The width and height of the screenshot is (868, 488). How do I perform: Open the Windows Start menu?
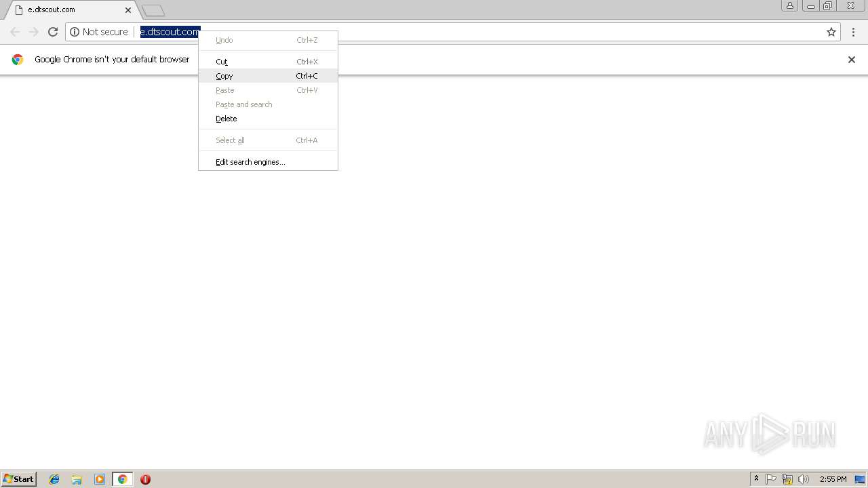tap(19, 479)
